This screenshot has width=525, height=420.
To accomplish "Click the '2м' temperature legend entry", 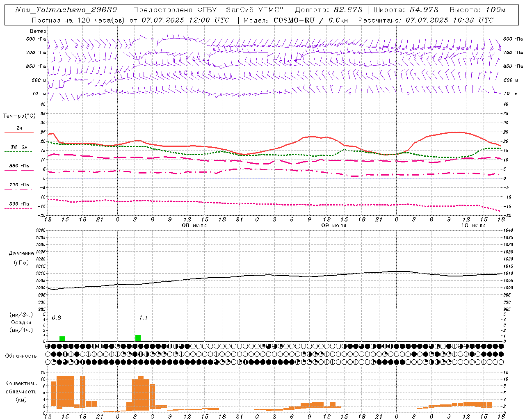I will [x=19, y=128].
